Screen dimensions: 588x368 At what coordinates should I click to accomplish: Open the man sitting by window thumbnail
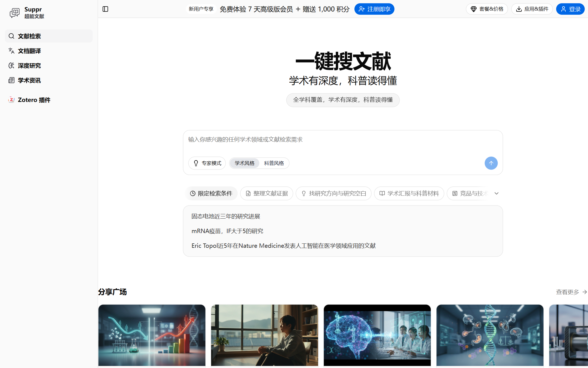click(265, 335)
